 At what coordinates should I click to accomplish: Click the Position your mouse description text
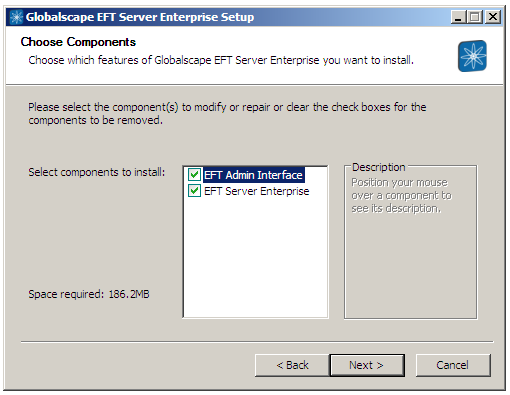pos(401,195)
